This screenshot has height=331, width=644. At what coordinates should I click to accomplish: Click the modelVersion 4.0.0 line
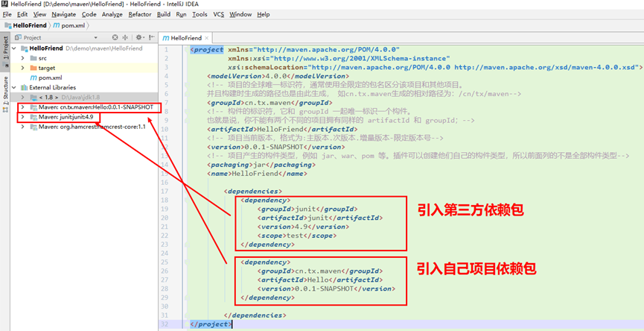[278, 77]
